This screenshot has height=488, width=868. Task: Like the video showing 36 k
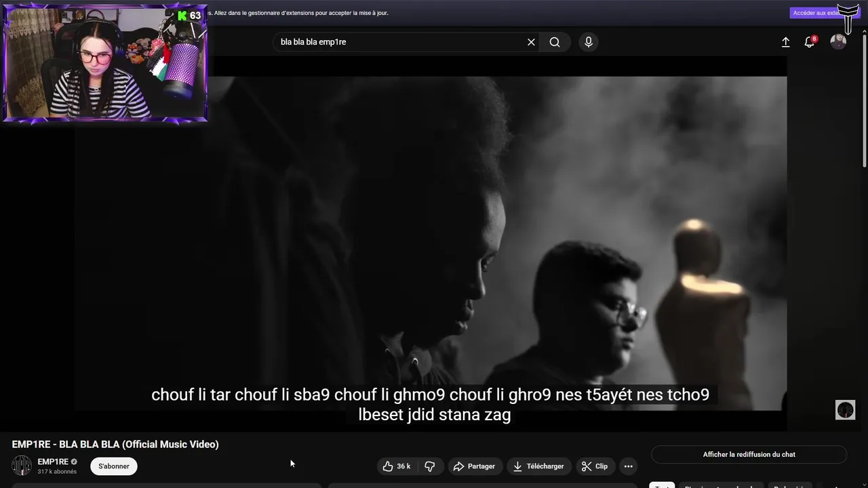point(397,466)
